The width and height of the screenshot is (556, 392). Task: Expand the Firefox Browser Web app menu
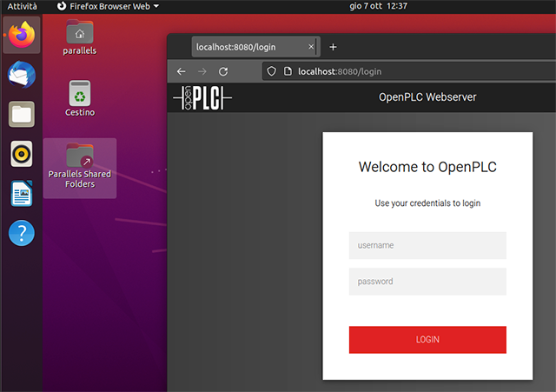point(109,6)
